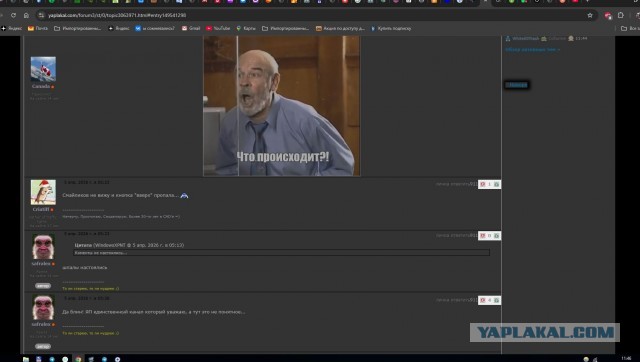
Task: Click the Crianlli avatar with Santa hat
Action: point(43,192)
